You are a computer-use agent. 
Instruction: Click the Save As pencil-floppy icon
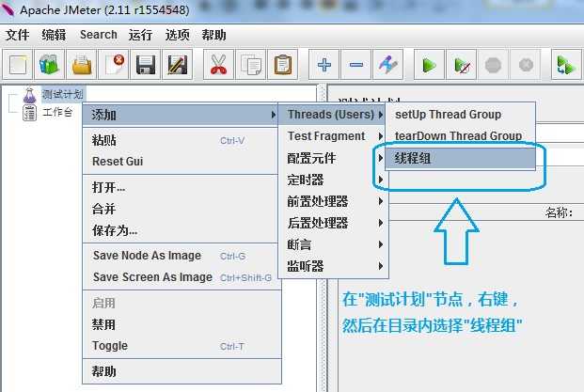coord(178,65)
